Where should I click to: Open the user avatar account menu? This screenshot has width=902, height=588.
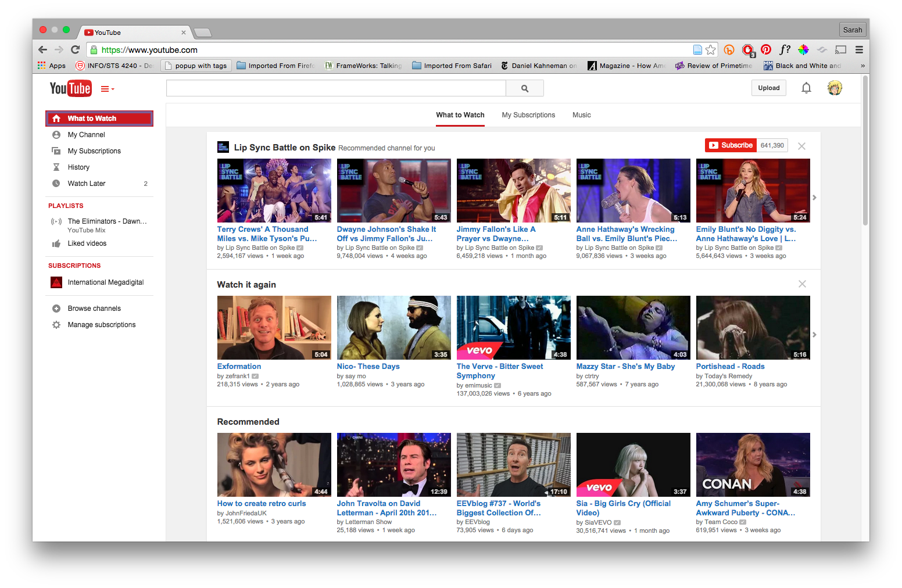[x=835, y=88]
